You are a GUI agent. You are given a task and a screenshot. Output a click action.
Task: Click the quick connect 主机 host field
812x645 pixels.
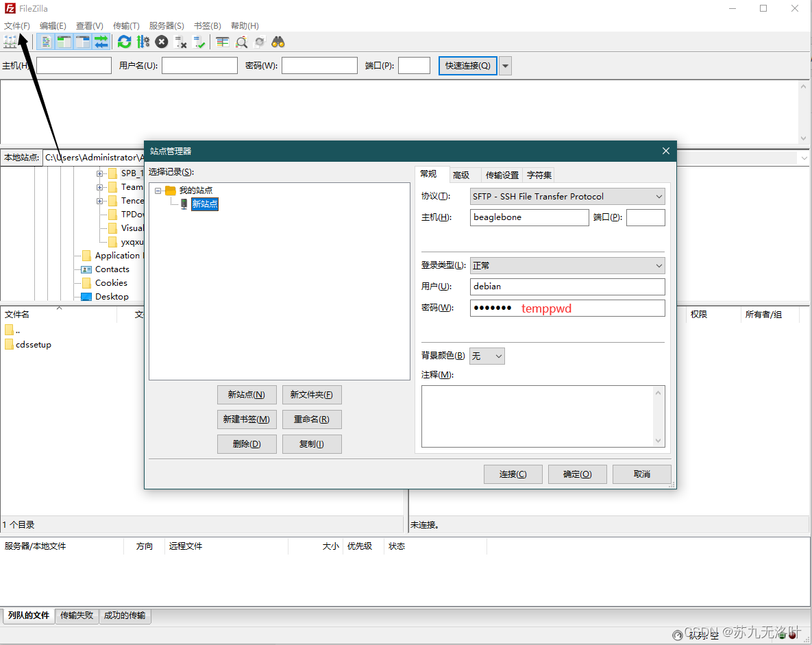[x=74, y=66]
